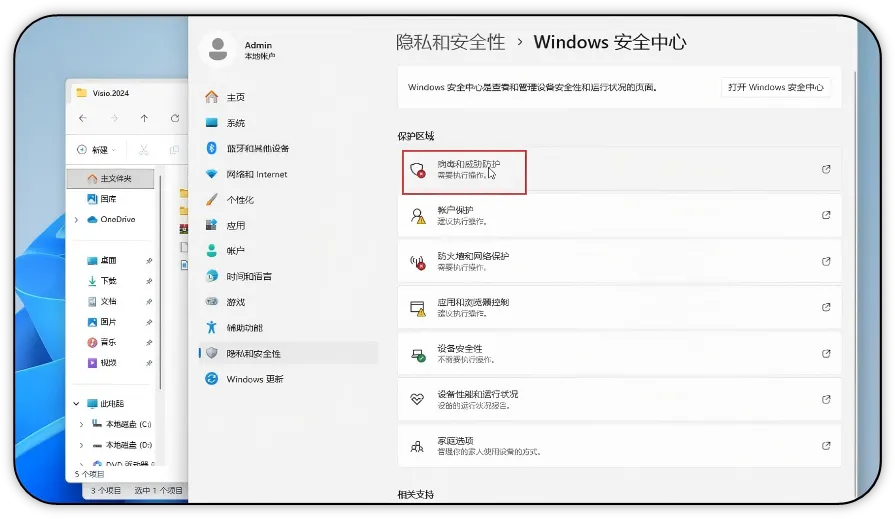Click the external-link icon on 应用和浏览器控制 row
Viewport: 895px width, 519px height.
(826, 307)
